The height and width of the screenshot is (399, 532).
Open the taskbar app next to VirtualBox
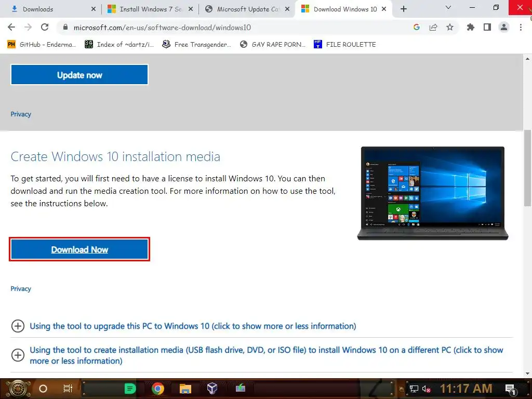[x=240, y=388]
